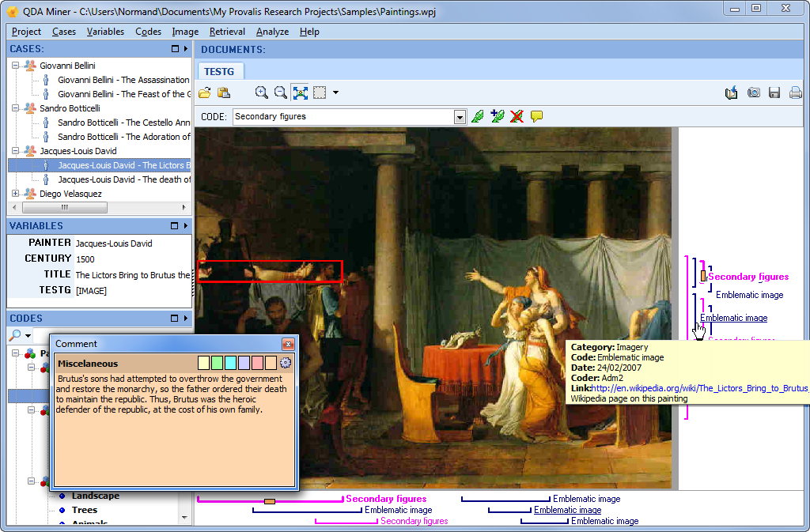Collapse the Giovanni Bellini case node

coord(16,66)
